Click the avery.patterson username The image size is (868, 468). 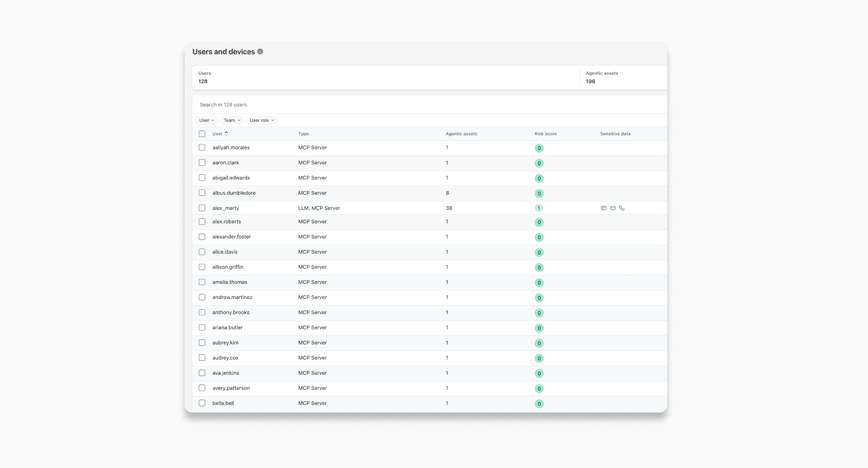click(231, 388)
